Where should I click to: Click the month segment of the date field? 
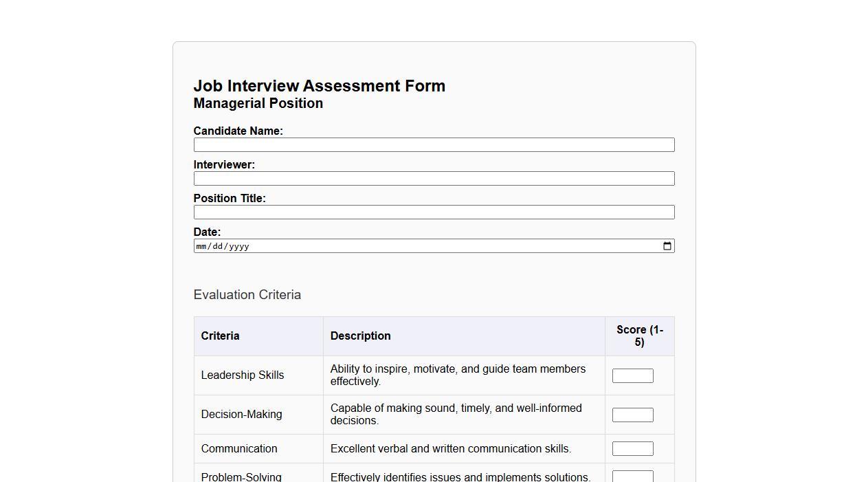[x=202, y=245]
